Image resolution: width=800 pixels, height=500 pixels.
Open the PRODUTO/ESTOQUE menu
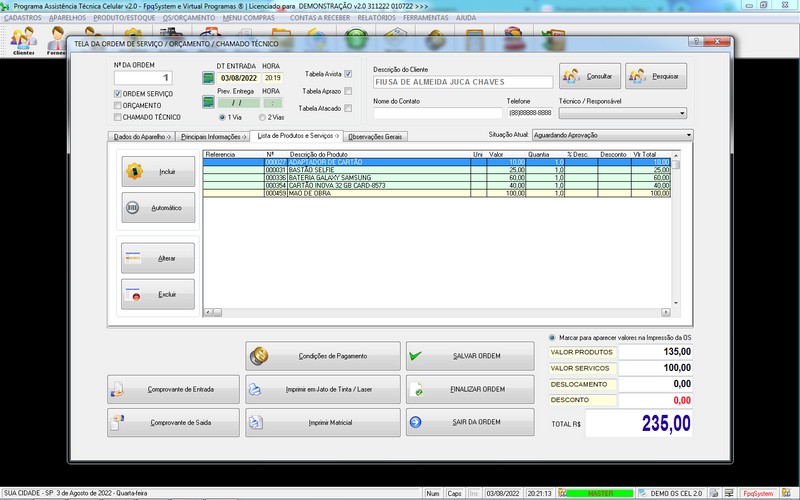pyautogui.click(x=124, y=18)
